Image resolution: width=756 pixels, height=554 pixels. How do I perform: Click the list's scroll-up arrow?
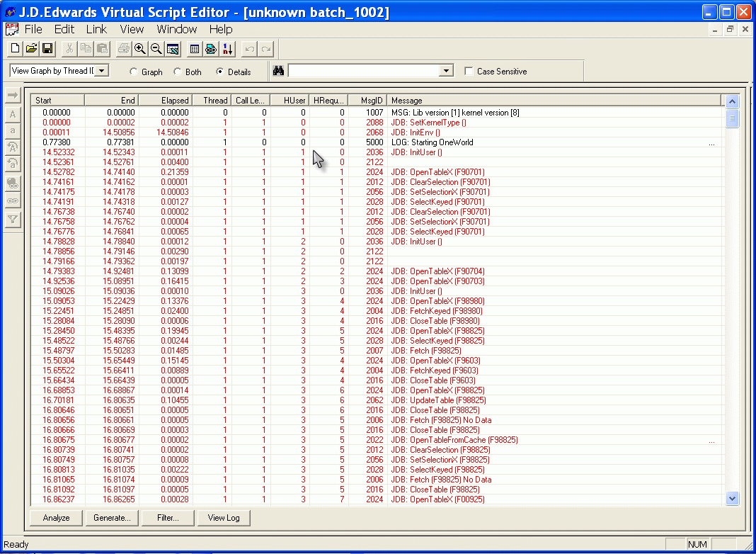(x=733, y=101)
